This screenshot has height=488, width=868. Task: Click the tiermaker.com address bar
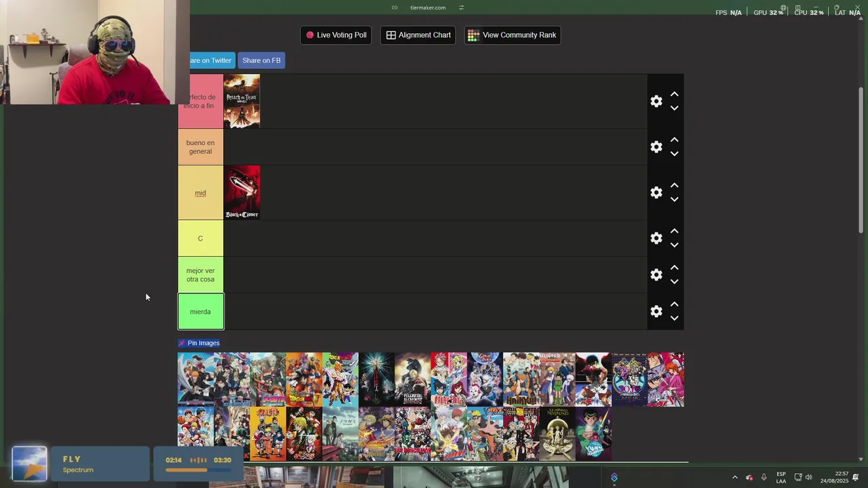428,7
